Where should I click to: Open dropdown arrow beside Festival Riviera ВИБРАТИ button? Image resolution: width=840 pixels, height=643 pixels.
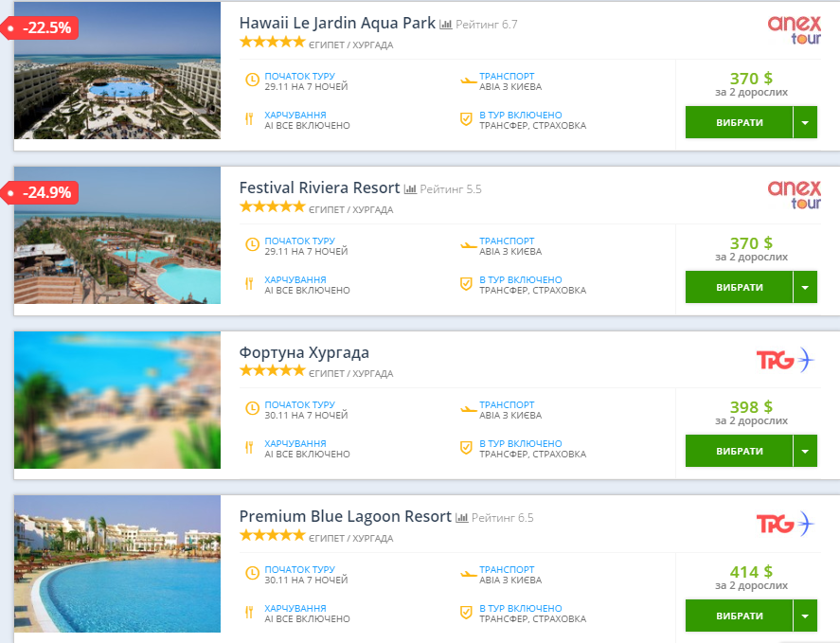tap(805, 287)
